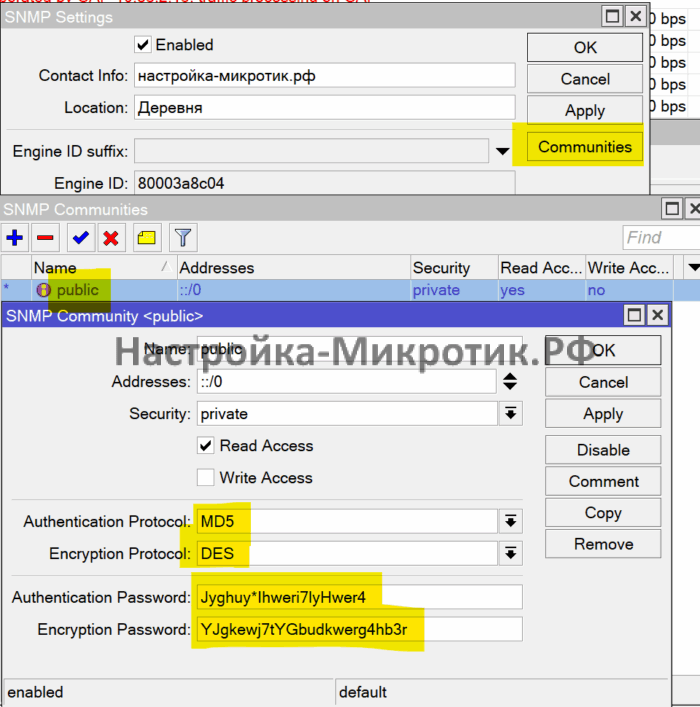700x707 pixels.
Task: Click the Engine ID suffix input field
Action: pos(311,151)
